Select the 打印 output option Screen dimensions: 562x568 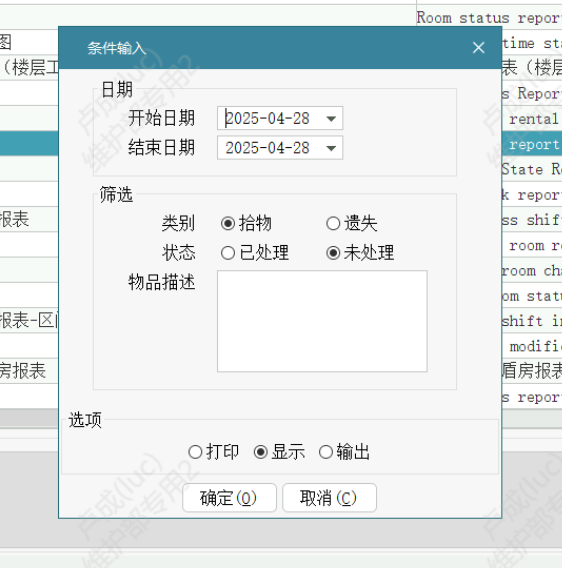pos(195,452)
